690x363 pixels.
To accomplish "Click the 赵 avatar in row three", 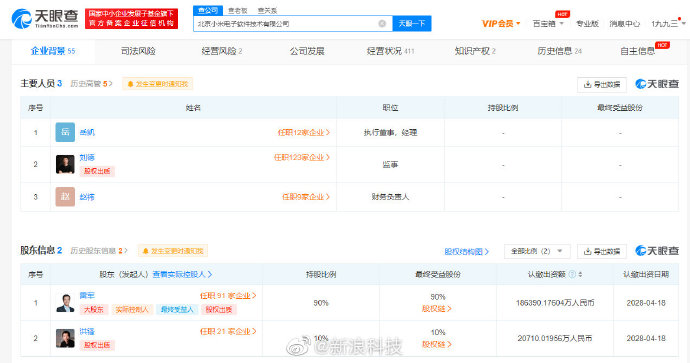I will [x=65, y=197].
